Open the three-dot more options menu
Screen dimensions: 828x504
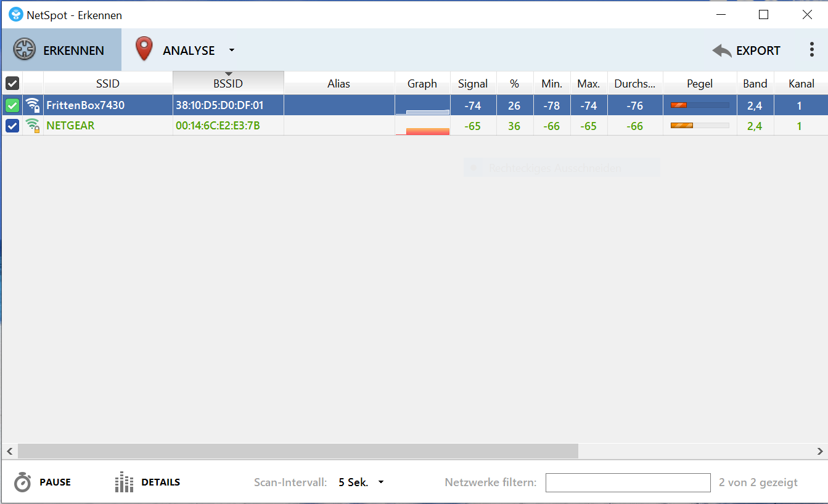coord(811,51)
